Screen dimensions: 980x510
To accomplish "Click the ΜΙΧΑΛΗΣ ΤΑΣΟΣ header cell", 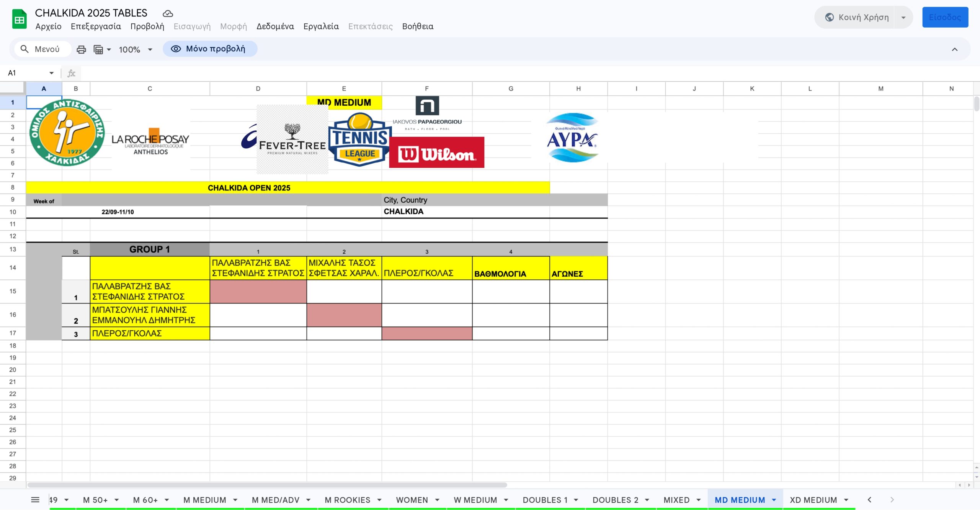I will (344, 268).
